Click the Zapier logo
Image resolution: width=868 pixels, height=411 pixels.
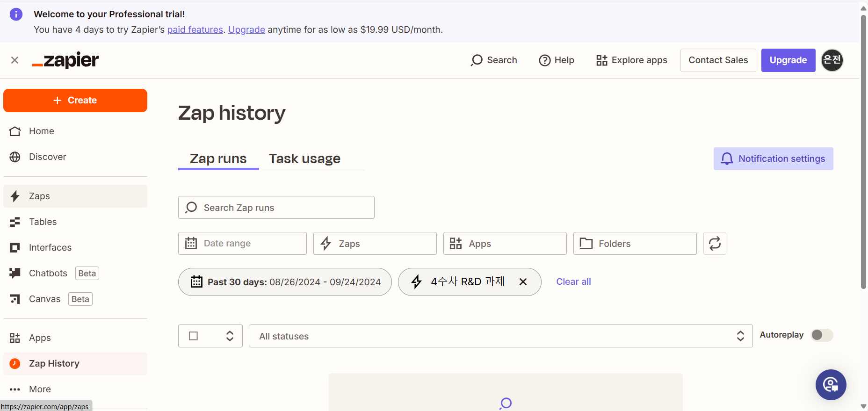[65, 60]
